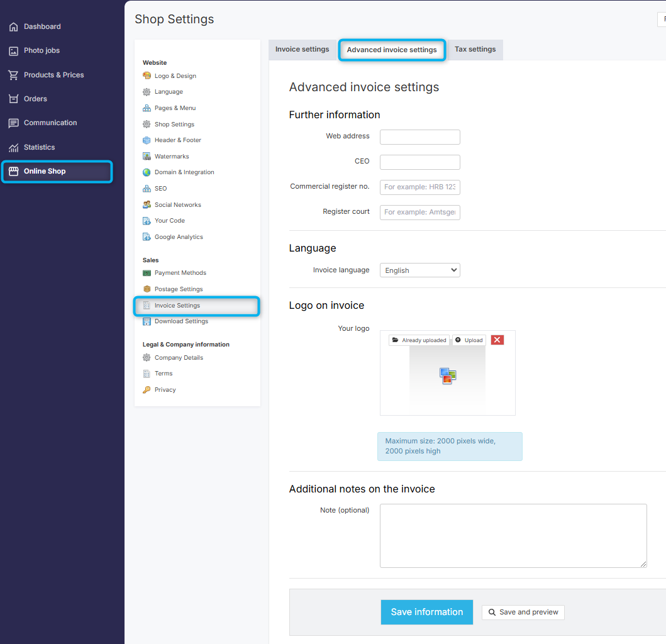Screen dimensions: 666x644
Task: Open the Download Settings link
Action: 181,321
